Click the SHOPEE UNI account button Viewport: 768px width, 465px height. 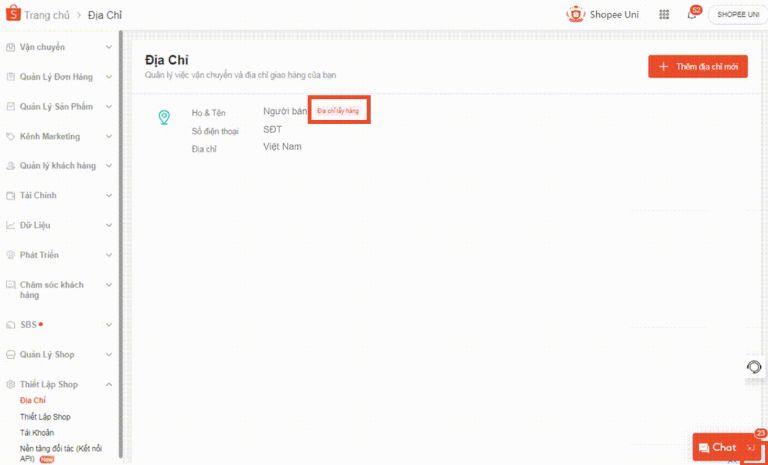(x=738, y=15)
